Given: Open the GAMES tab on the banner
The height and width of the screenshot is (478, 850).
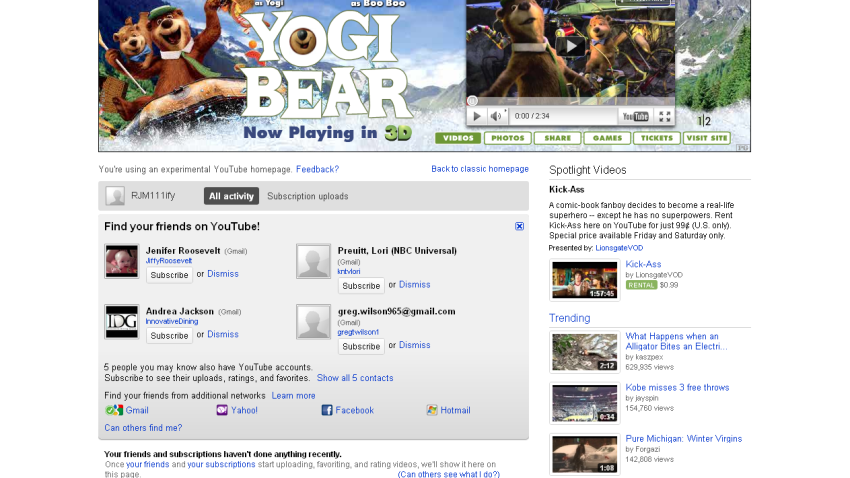Looking at the screenshot, I should 607,138.
